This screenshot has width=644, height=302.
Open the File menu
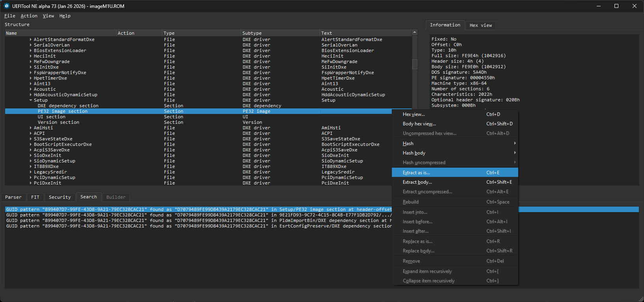click(9, 16)
